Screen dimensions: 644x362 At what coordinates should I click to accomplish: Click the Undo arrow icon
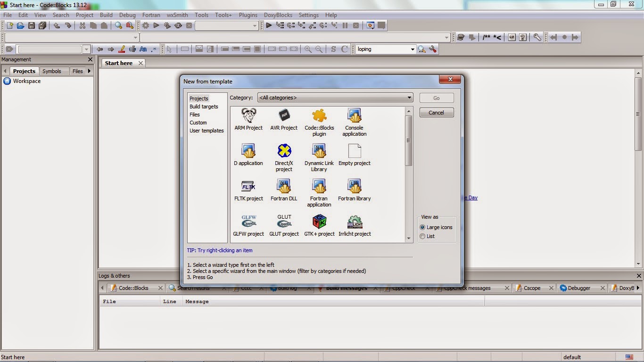point(57,25)
